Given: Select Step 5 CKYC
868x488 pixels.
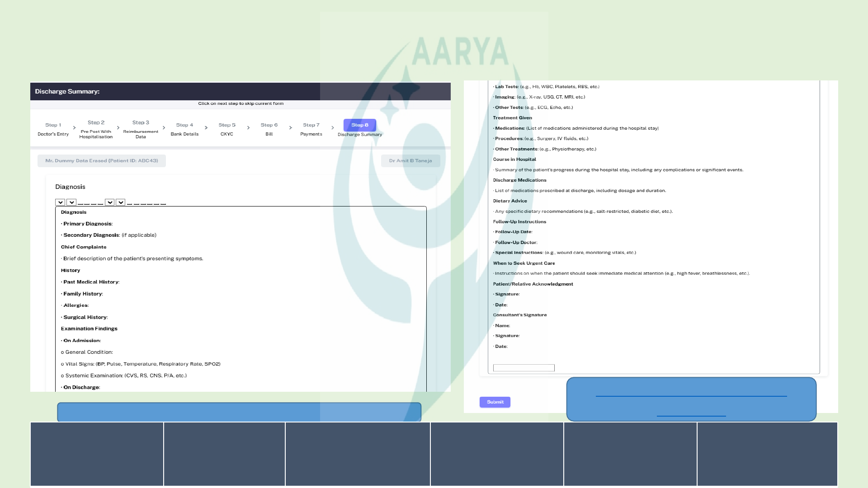Looking at the screenshot, I should tap(227, 129).
